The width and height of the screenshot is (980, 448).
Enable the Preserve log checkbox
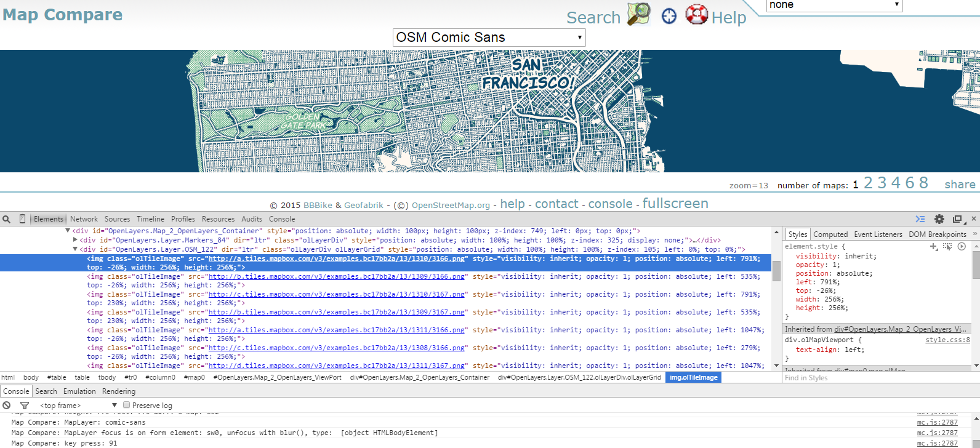(127, 405)
